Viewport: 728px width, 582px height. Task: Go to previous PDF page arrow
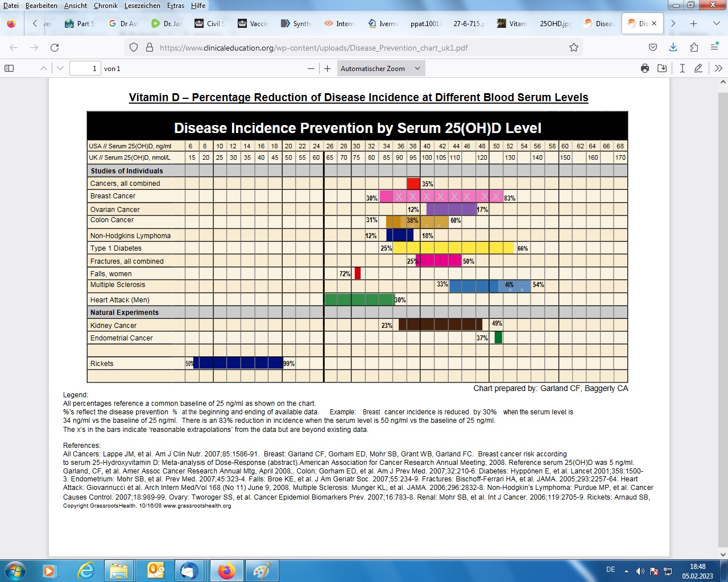44,68
